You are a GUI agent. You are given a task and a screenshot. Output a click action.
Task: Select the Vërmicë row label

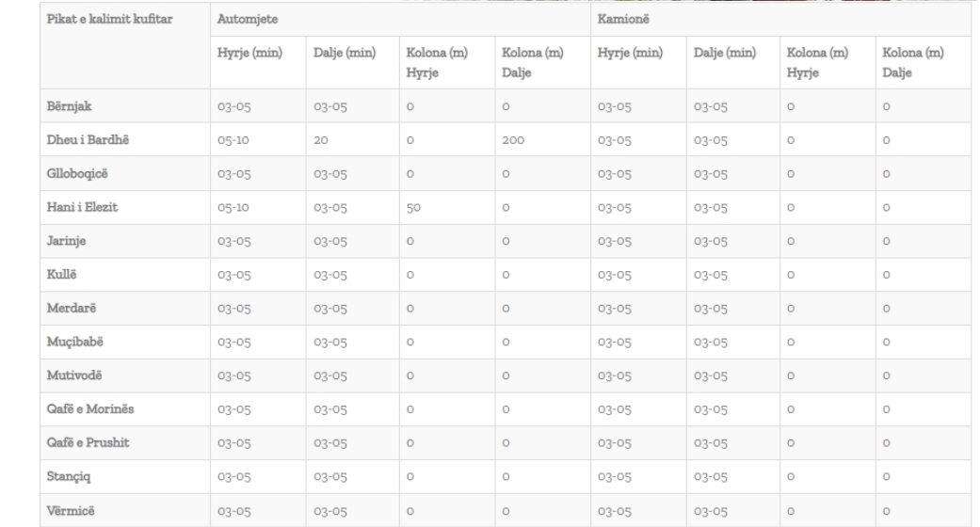[71, 511]
